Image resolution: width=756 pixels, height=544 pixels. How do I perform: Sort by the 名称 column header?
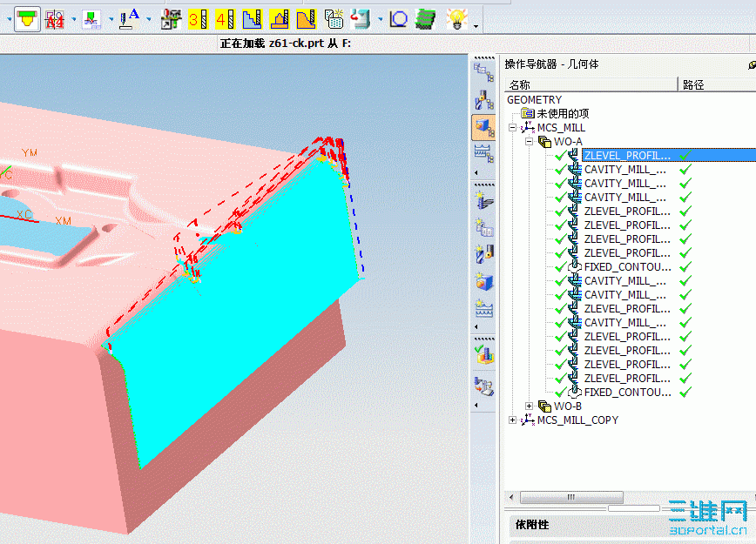coord(591,84)
